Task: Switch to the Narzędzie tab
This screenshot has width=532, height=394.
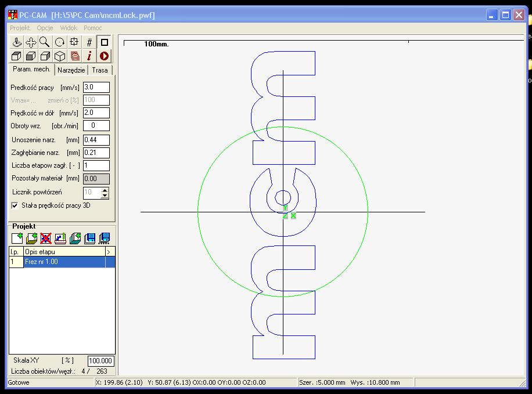Action: coord(71,70)
